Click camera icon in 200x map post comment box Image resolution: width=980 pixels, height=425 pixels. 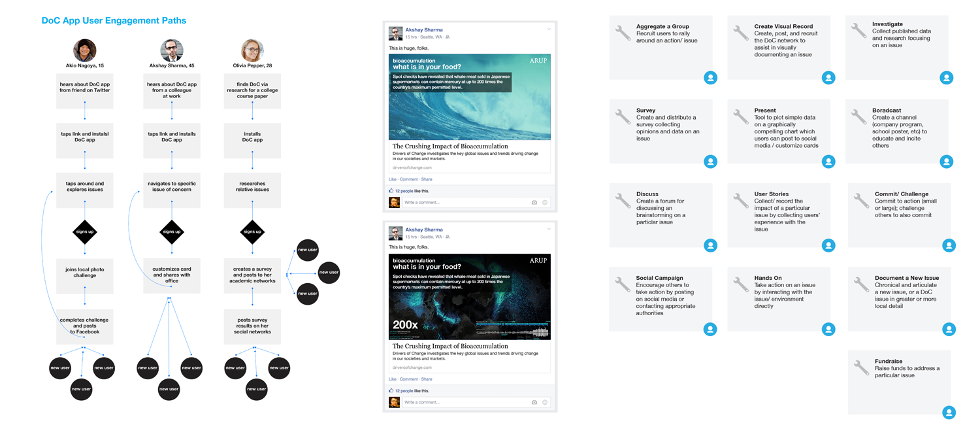[x=534, y=403]
